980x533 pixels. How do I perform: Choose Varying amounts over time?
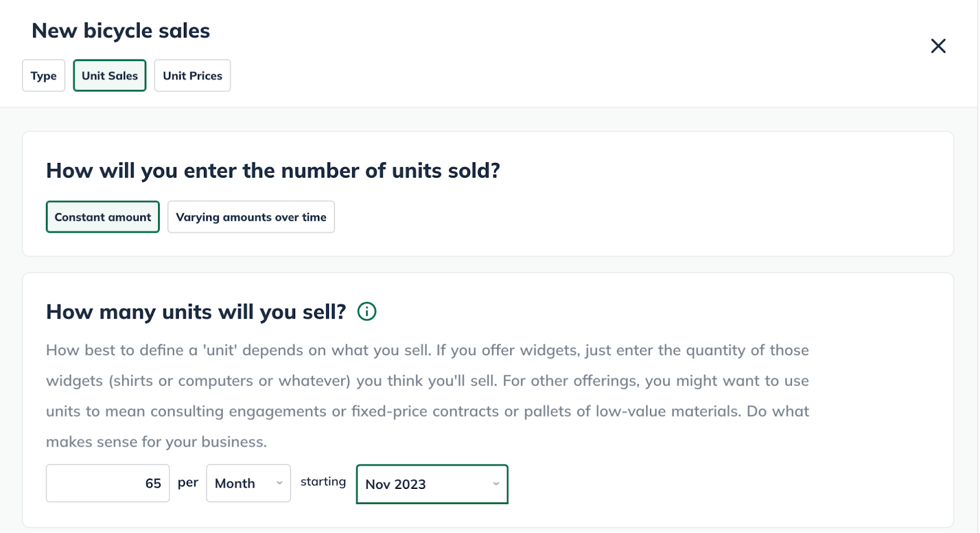click(251, 217)
